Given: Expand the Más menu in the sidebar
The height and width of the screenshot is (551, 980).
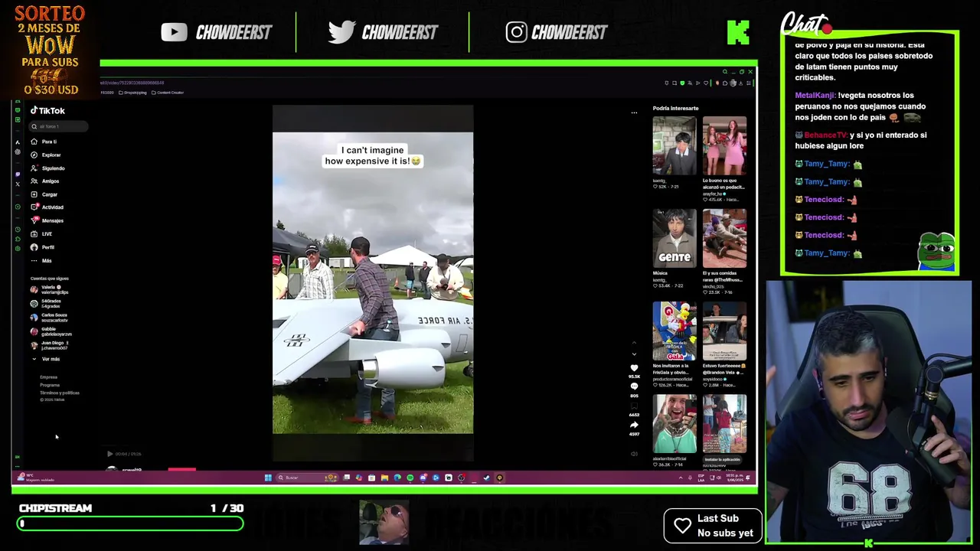Looking at the screenshot, I should [x=41, y=260].
